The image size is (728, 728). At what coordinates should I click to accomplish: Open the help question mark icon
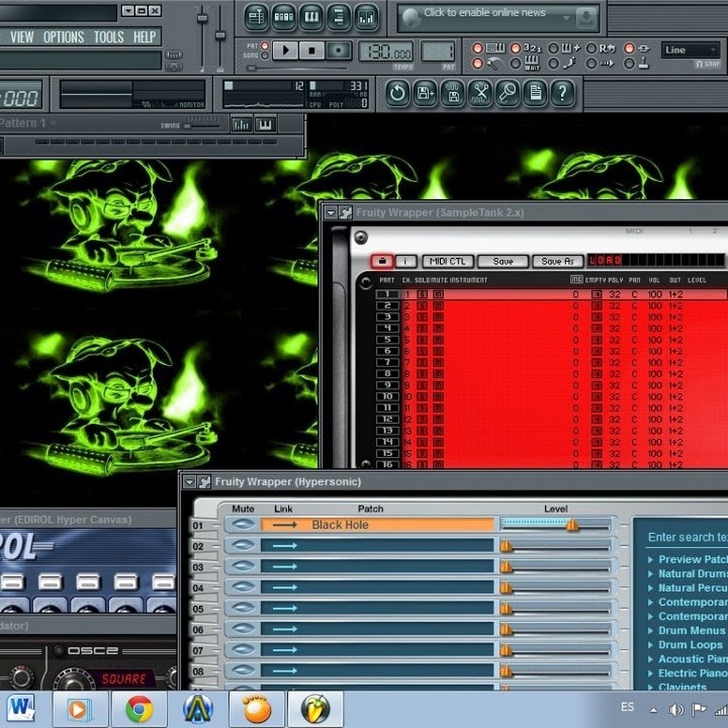pos(562,93)
